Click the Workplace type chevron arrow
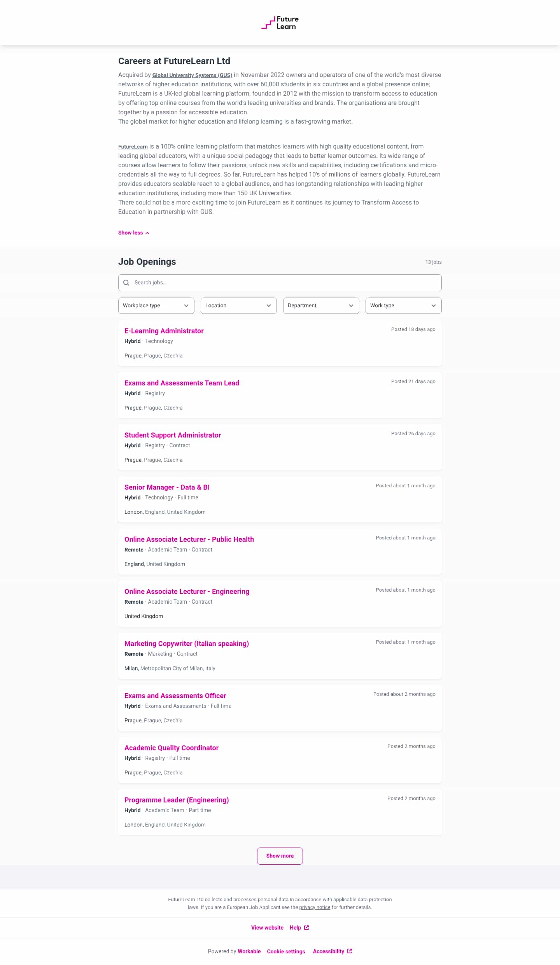The width and height of the screenshot is (560, 965). 186,306
